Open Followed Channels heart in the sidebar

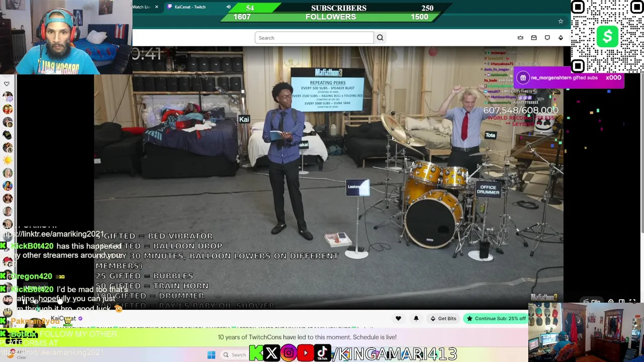[7, 84]
